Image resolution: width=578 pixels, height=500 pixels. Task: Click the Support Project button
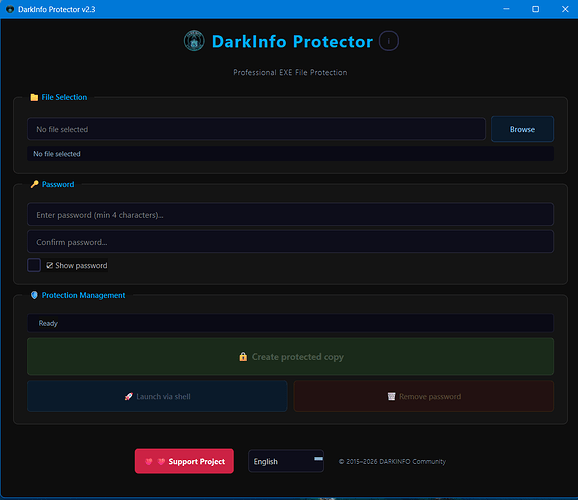(x=184, y=461)
